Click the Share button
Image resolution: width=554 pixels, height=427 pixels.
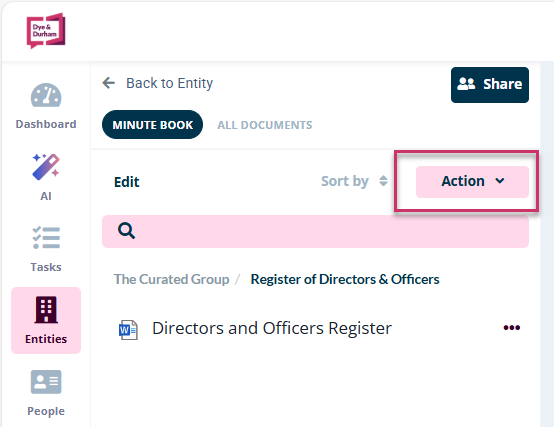[x=490, y=85]
